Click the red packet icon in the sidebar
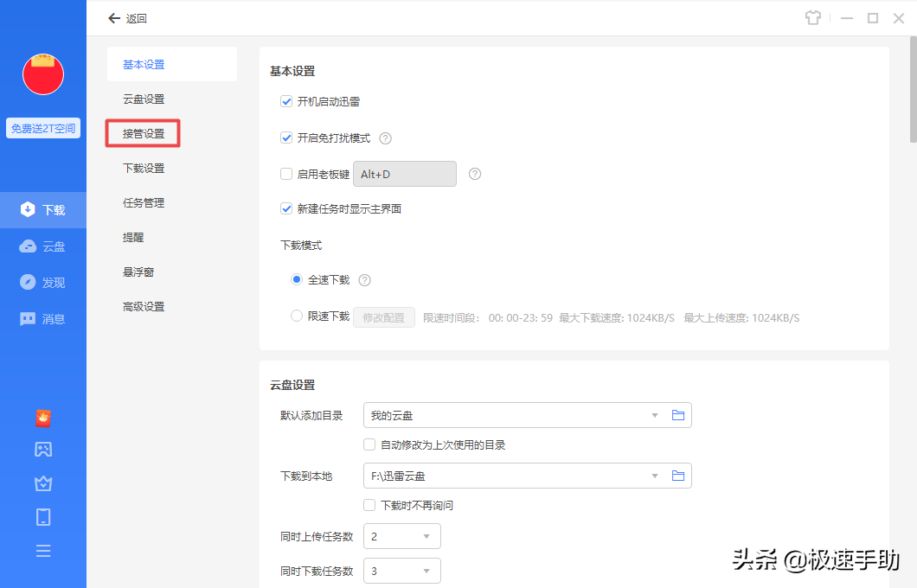Screen dimensions: 917x588 [x=43, y=417]
